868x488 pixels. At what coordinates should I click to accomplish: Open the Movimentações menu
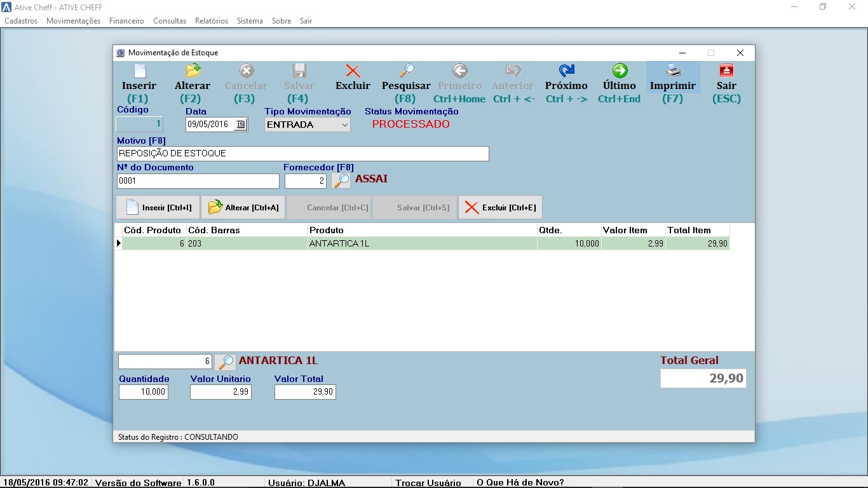(x=73, y=21)
